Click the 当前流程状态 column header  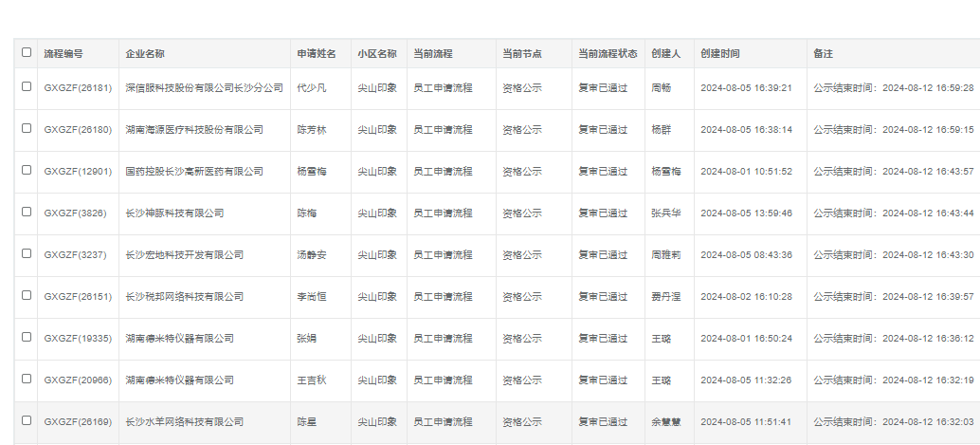point(608,54)
